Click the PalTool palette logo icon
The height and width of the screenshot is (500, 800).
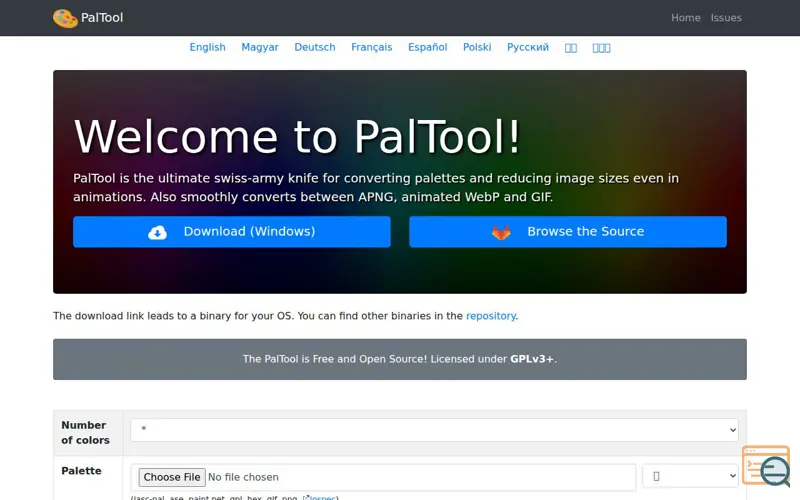pyautogui.click(x=65, y=18)
